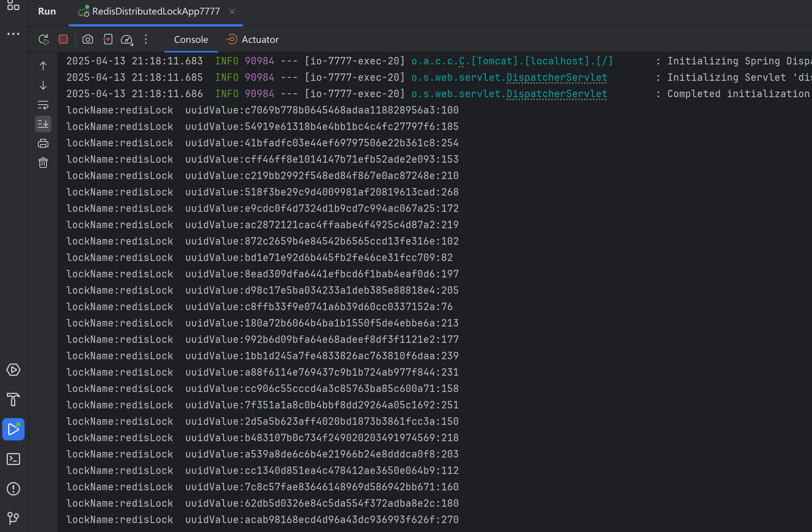Toggle scroll to end of console
The image size is (812, 532).
point(43,124)
